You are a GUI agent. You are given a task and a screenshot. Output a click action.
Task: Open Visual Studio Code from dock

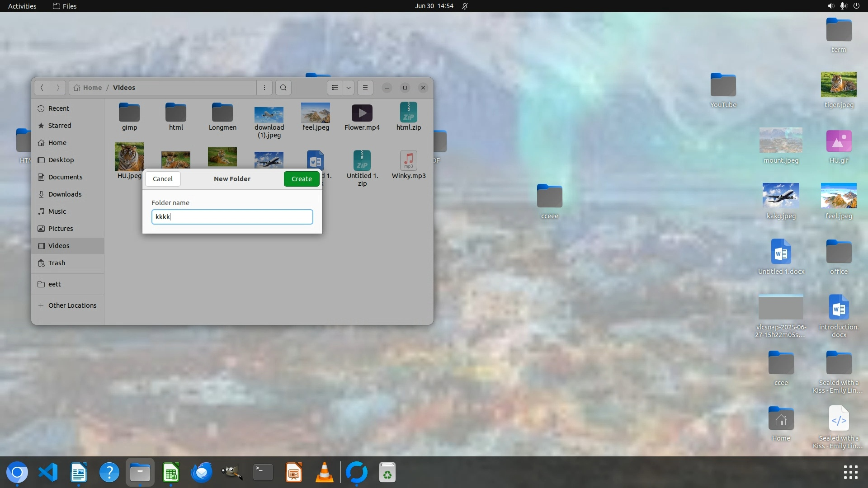[48, 473]
